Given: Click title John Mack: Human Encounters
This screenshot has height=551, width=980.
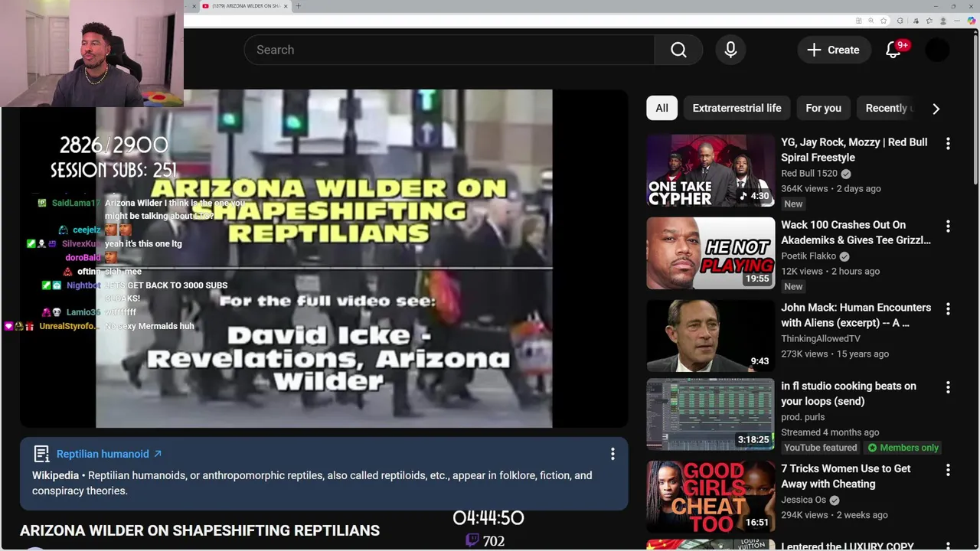Looking at the screenshot, I should (x=856, y=315).
